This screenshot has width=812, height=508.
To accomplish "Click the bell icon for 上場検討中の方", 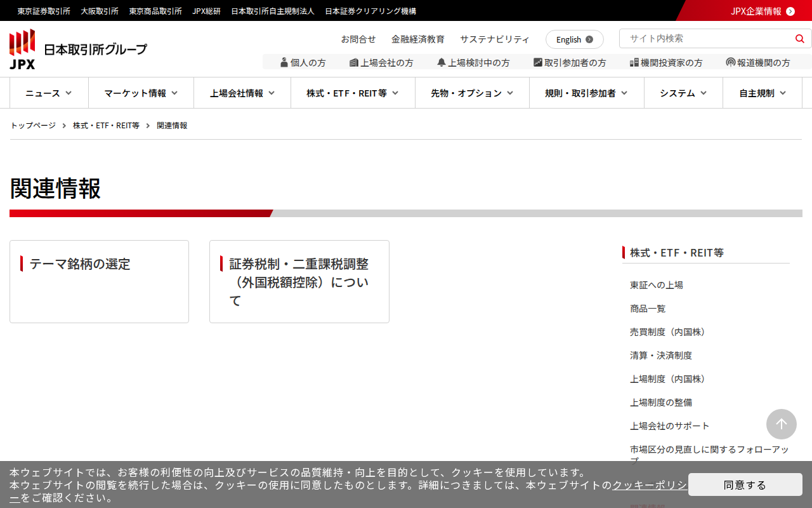I will (442, 62).
